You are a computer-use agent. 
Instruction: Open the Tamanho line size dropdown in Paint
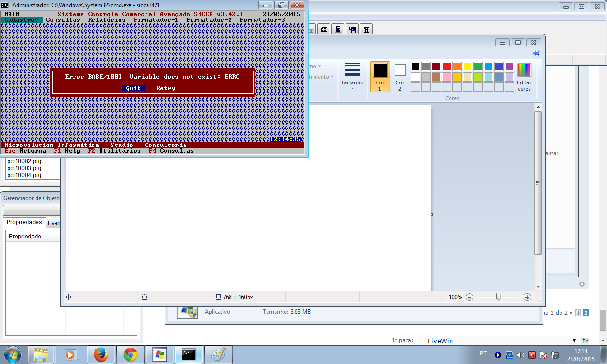click(352, 76)
